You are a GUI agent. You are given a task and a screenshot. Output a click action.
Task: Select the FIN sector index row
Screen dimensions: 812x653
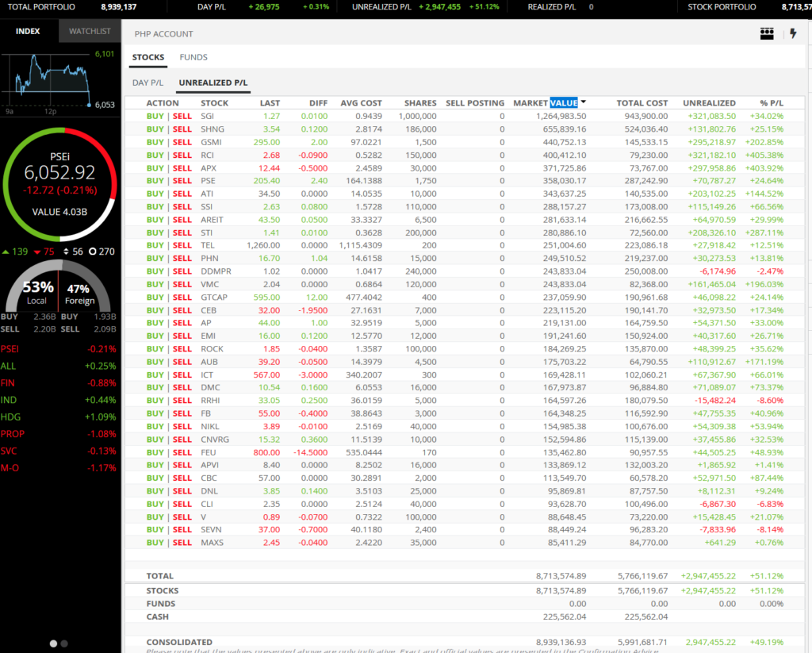pyautogui.click(x=59, y=382)
